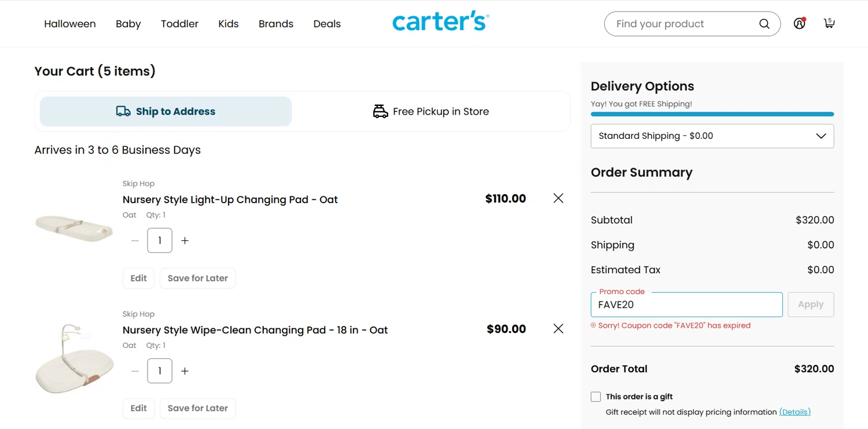Increase quantity of Light-Up Changing Pad
The width and height of the screenshot is (868, 429).
pos(185,241)
